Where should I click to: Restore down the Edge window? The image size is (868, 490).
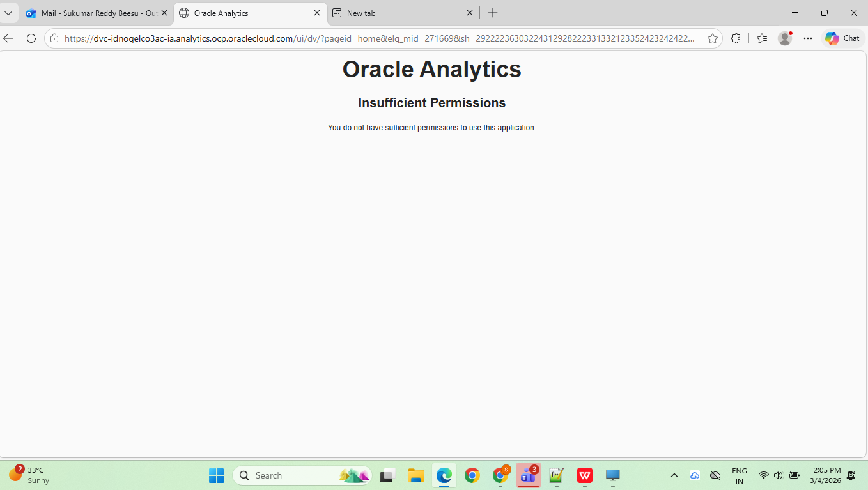click(x=825, y=13)
